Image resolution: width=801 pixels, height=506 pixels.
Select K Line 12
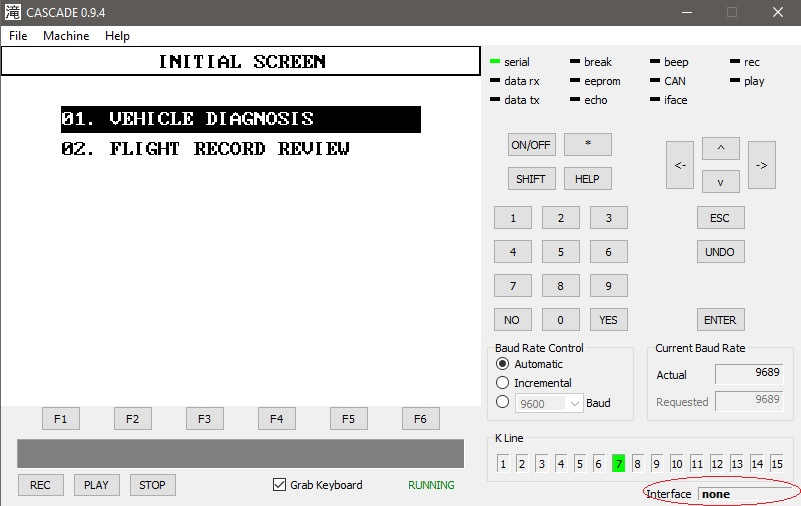pyautogui.click(x=717, y=464)
